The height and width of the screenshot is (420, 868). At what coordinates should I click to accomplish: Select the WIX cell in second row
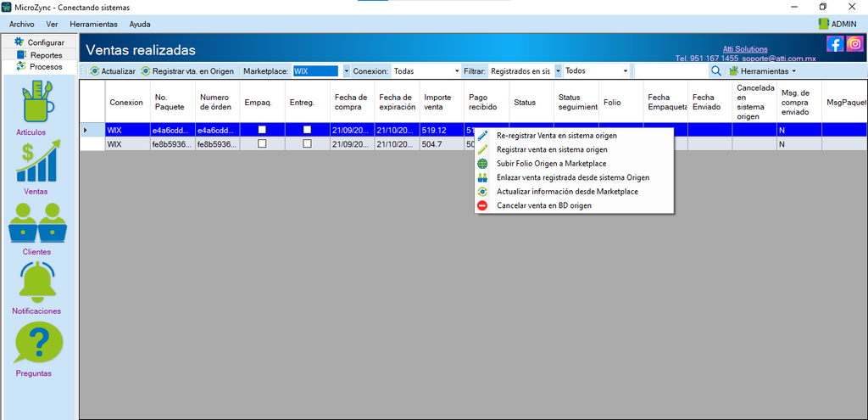pyautogui.click(x=127, y=144)
